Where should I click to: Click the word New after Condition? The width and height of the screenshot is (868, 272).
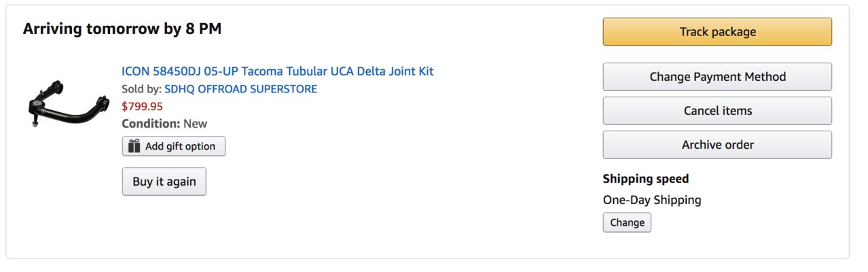click(x=196, y=124)
